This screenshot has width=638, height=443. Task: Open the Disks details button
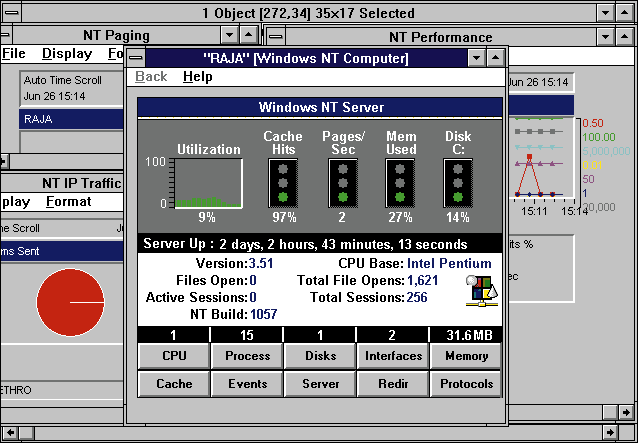(321, 356)
